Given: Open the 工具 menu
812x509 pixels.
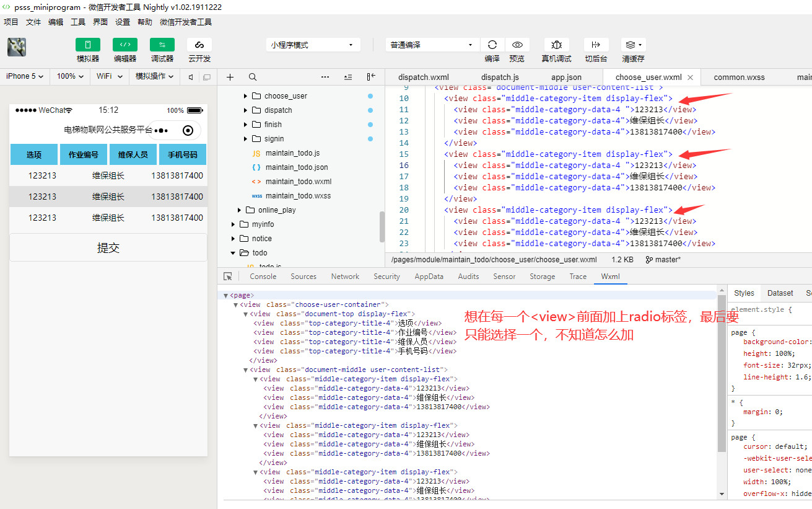Looking at the screenshot, I should (x=78, y=22).
